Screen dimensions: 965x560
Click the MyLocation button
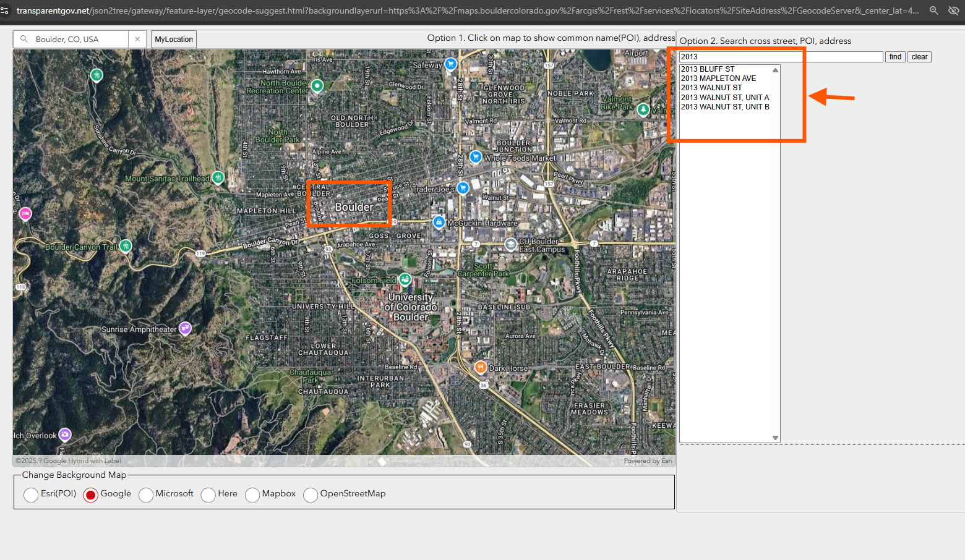(x=174, y=40)
